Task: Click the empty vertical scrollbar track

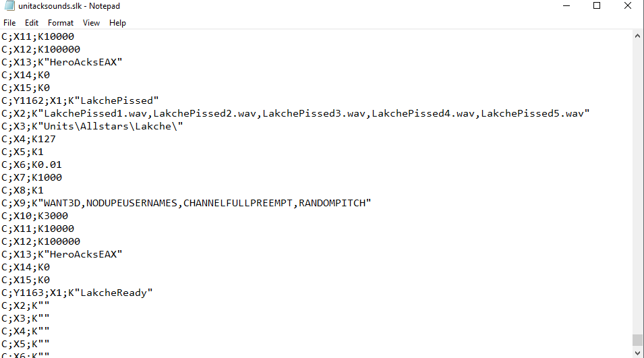Action: click(637, 187)
